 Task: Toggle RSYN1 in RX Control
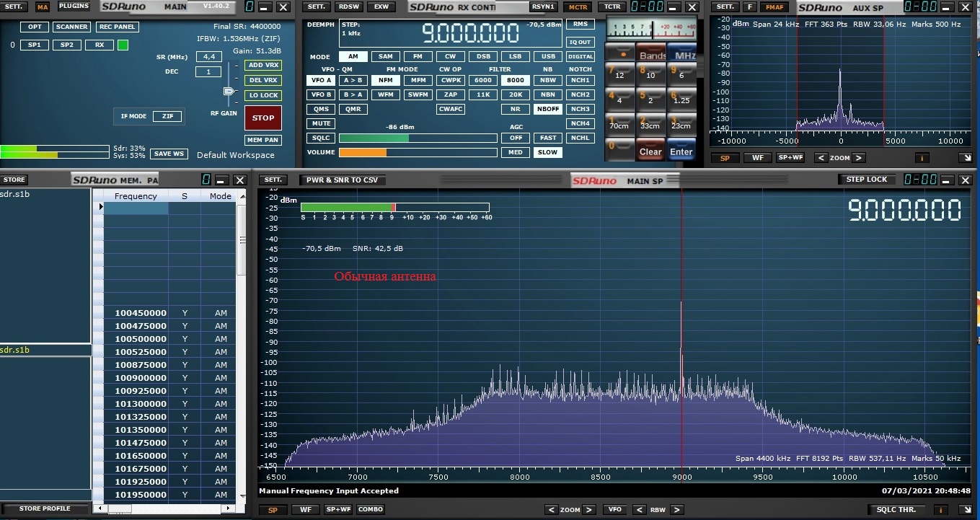543,6
